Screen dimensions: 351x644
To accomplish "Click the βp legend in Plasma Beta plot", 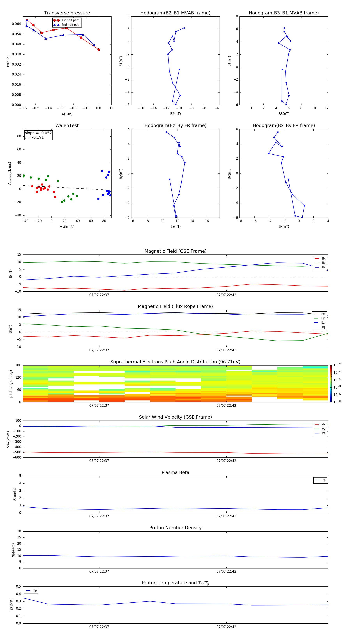I will tap(320, 480).
